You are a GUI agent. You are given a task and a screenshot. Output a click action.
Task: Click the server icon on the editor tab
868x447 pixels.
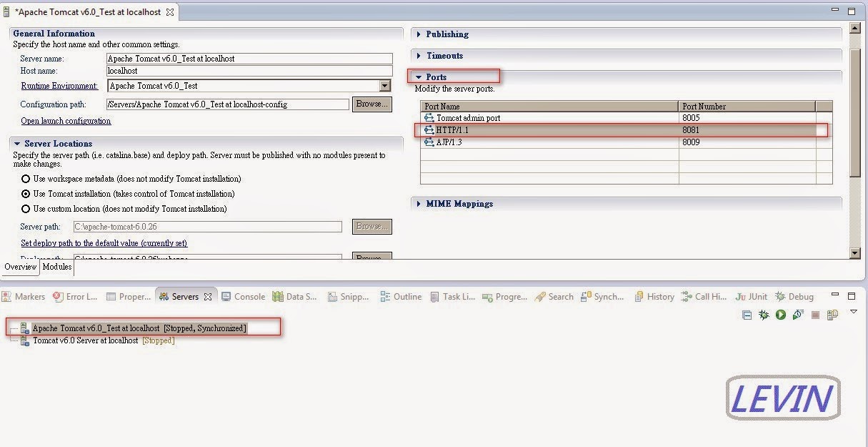(8, 12)
